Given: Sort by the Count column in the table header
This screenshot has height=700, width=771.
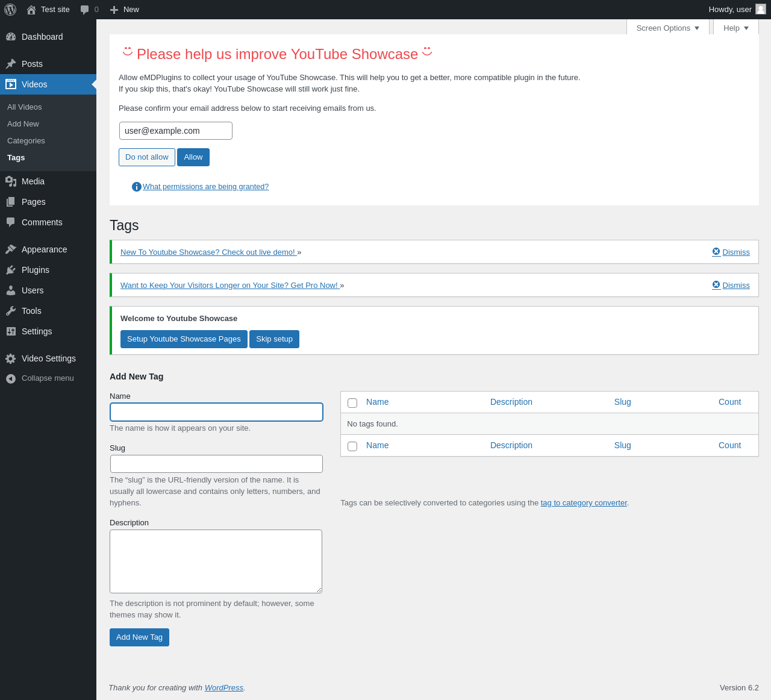Looking at the screenshot, I should (x=729, y=402).
